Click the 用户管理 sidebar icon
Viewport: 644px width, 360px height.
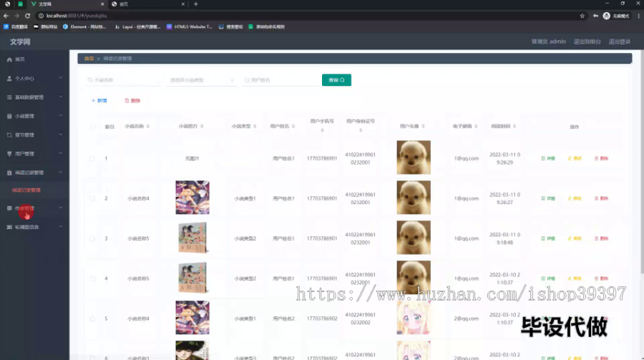(x=9, y=154)
